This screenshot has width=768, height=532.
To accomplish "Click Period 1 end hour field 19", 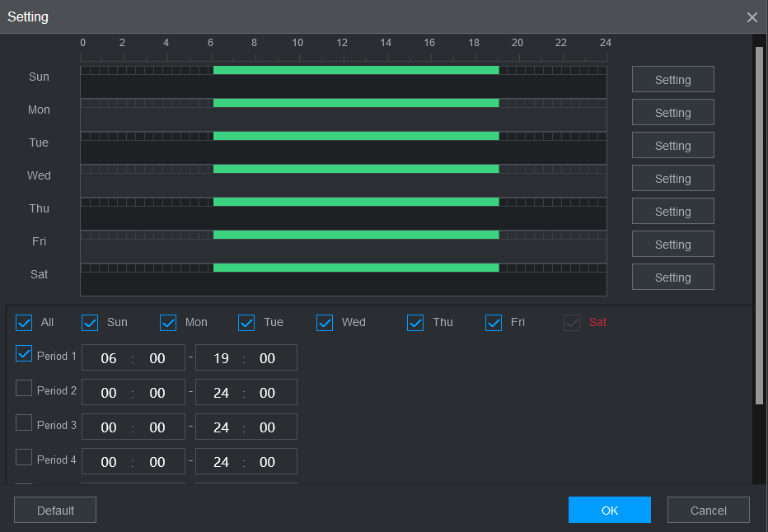I will pyautogui.click(x=221, y=358).
